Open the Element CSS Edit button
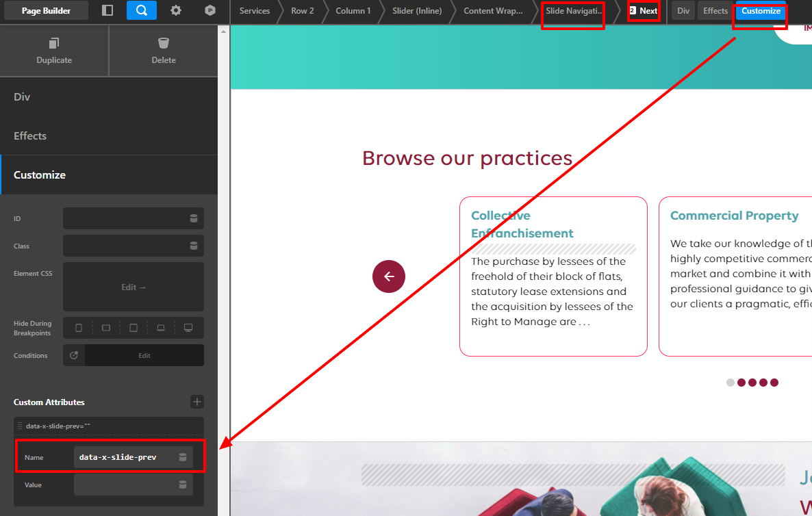 [134, 287]
